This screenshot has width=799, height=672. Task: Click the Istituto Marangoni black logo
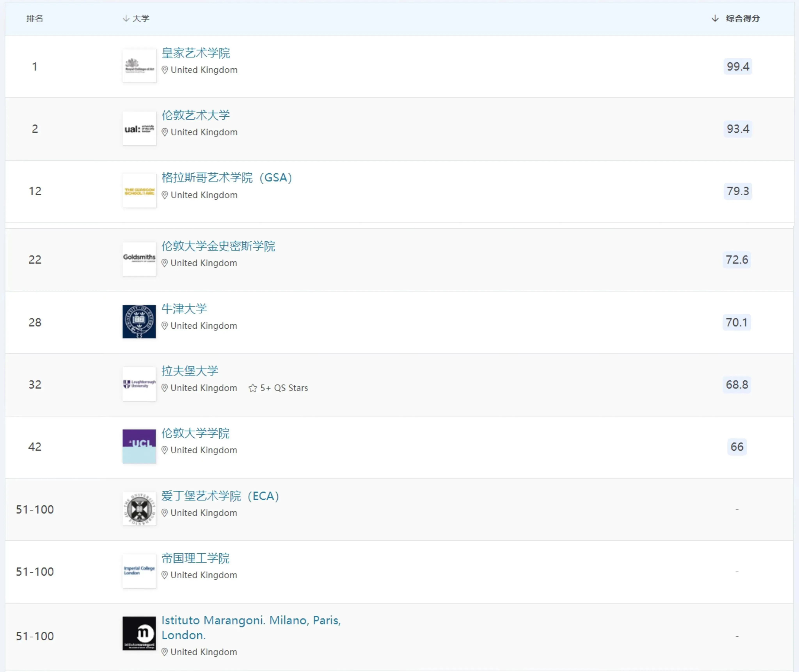click(139, 633)
